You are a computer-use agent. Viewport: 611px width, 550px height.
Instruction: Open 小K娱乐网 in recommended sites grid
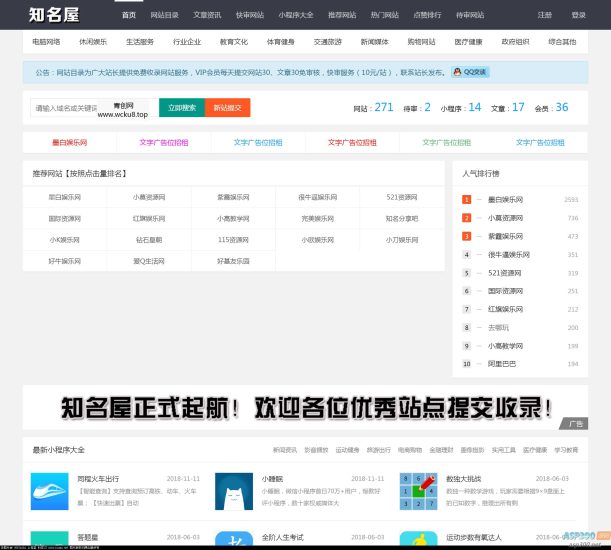click(64, 240)
